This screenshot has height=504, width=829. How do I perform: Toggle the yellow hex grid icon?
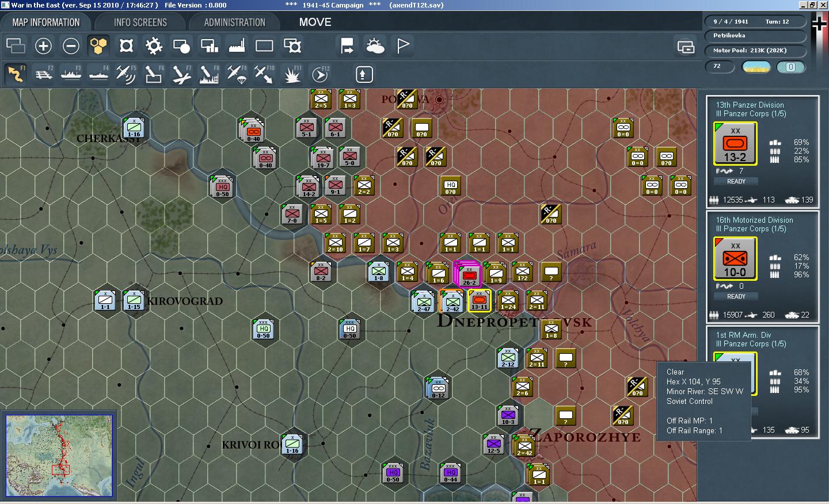coord(98,45)
